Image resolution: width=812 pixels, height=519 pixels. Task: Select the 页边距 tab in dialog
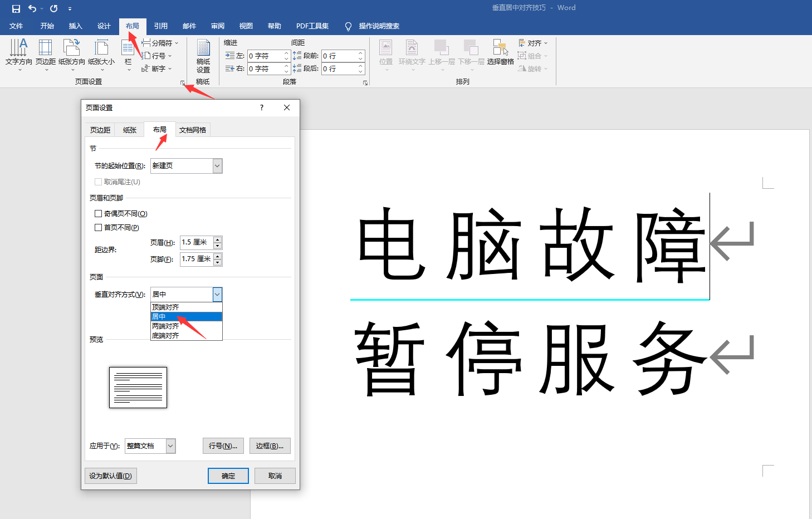100,130
